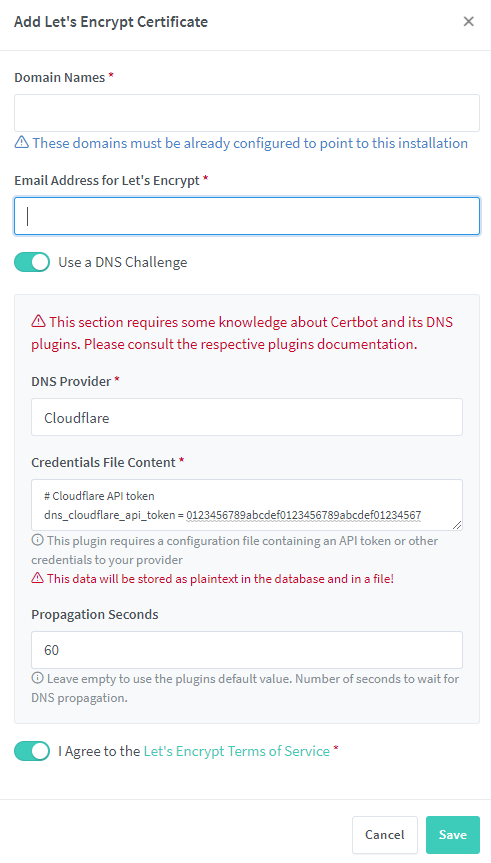This screenshot has height=863, width=491.
Task: Grab the credentials textarea resize handle
Action: tap(457, 525)
